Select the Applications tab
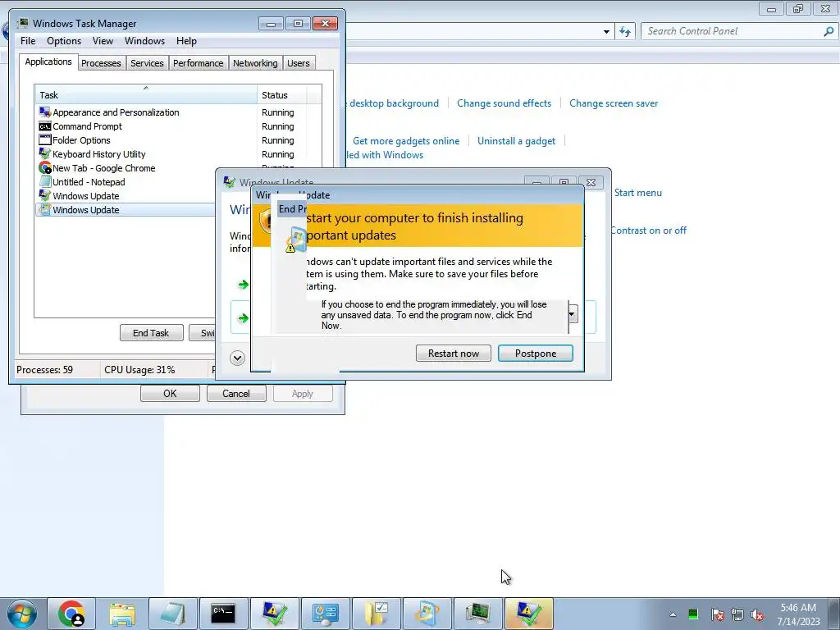The width and height of the screenshot is (840, 630). [x=48, y=62]
